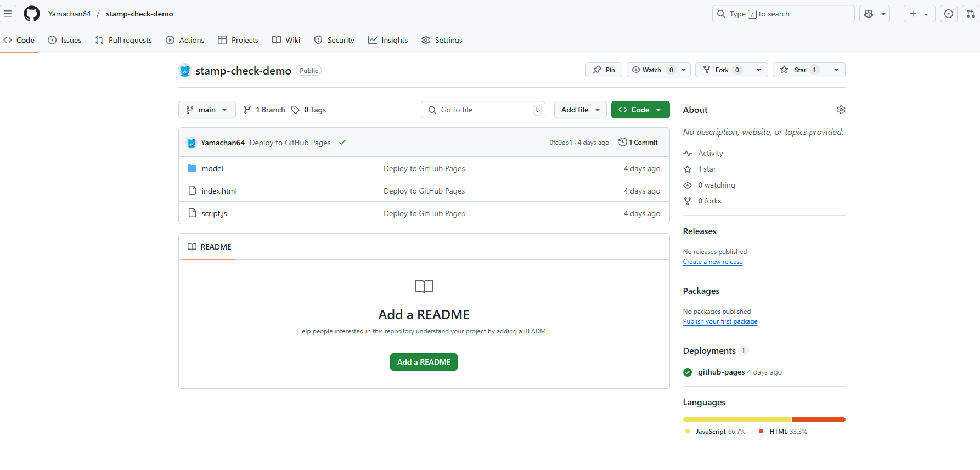Click the model folder icon

tap(192, 168)
